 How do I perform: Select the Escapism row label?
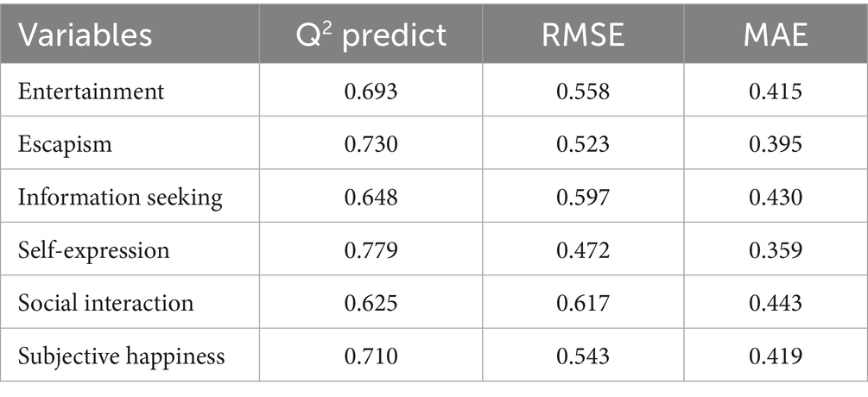click(x=65, y=144)
